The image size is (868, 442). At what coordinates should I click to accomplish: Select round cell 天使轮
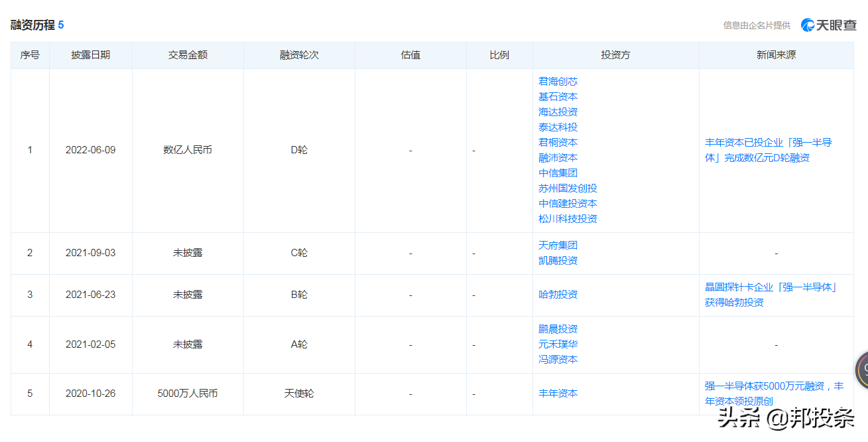(x=299, y=394)
